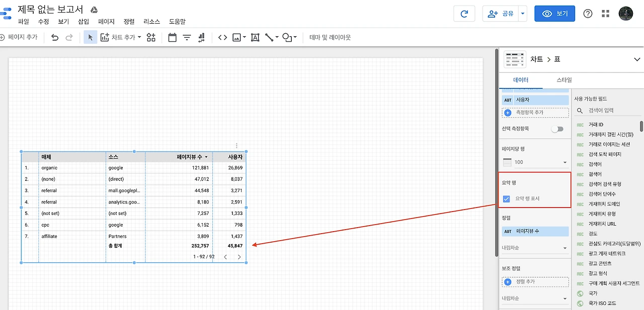
Task: Open the 페이지당 행 100 dropdown
Action: click(x=535, y=162)
